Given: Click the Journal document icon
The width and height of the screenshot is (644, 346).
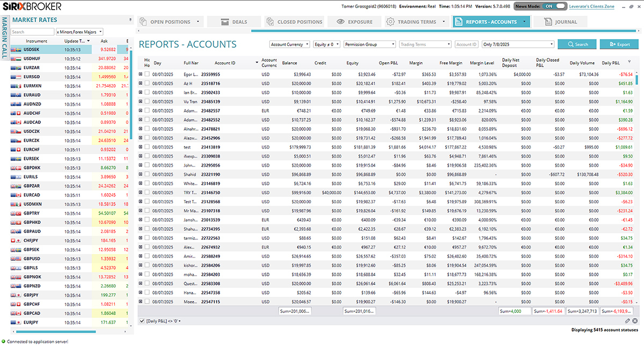Looking at the screenshot, I should click(x=547, y=22).
